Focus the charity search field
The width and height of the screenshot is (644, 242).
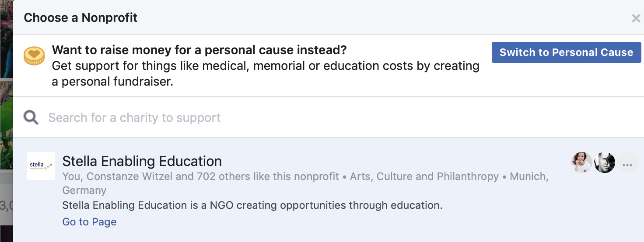click(262, 118)
